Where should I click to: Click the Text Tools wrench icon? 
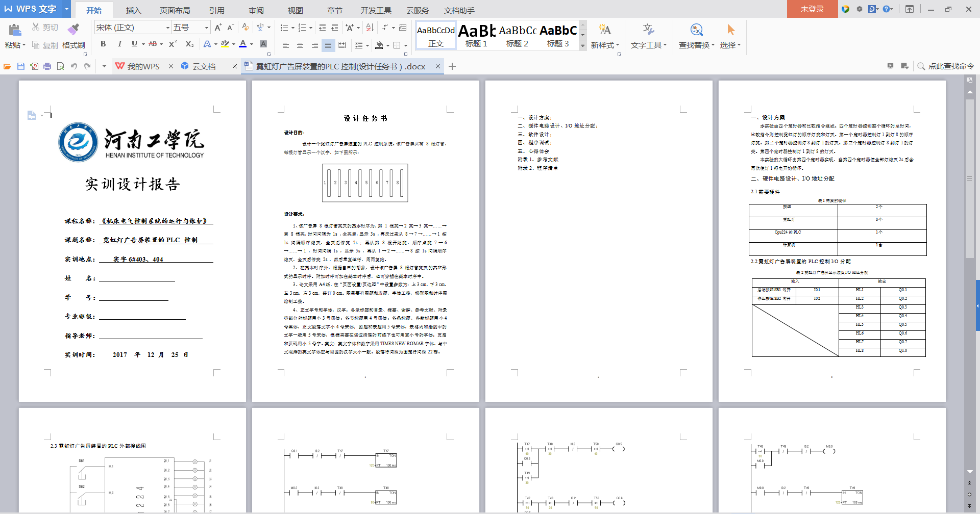click(x=648, y=30)
